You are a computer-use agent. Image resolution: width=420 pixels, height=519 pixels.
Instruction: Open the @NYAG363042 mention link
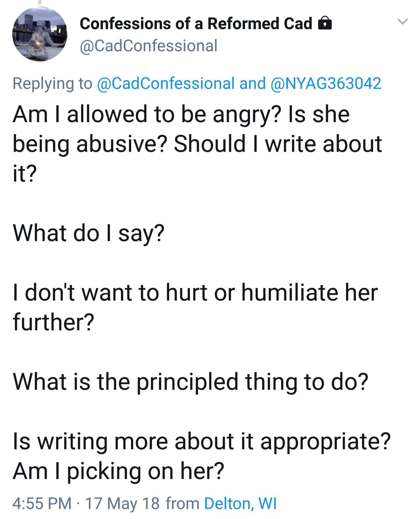(326, 83)
